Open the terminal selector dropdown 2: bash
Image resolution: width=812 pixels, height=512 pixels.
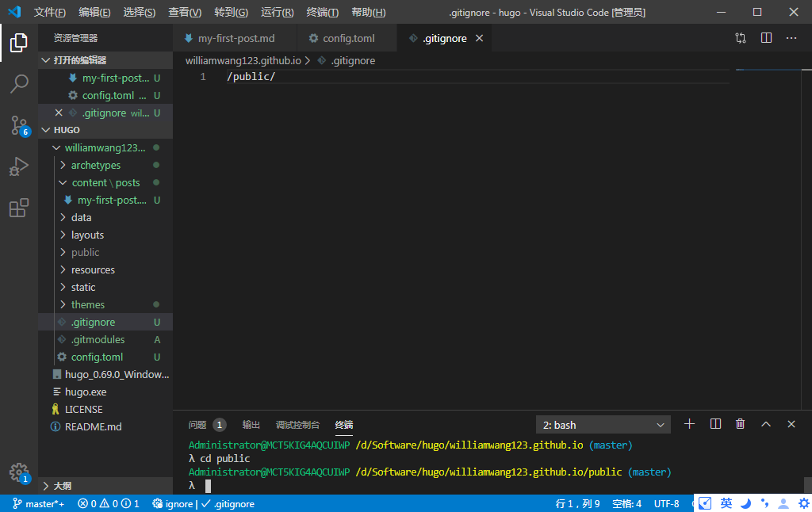point(603,425)
